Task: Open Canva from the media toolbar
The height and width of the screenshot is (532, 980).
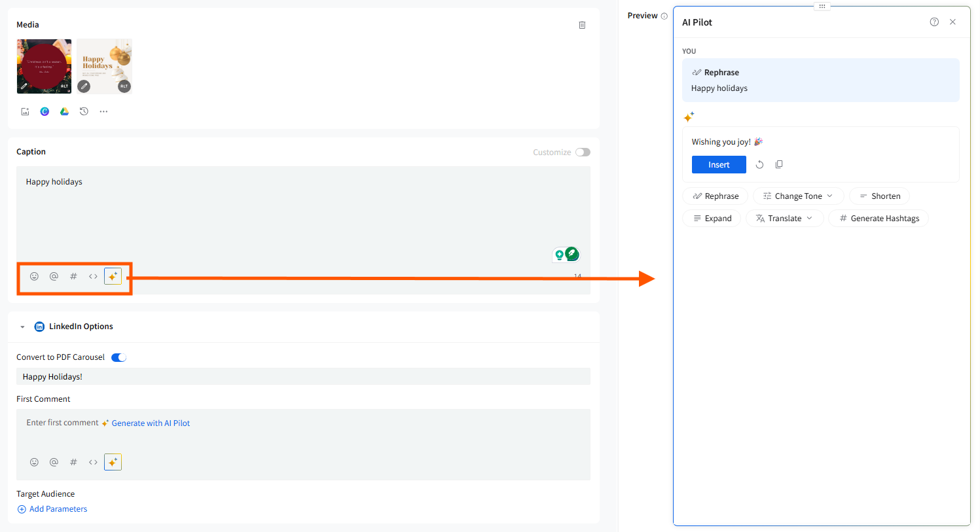Action: 45,112
